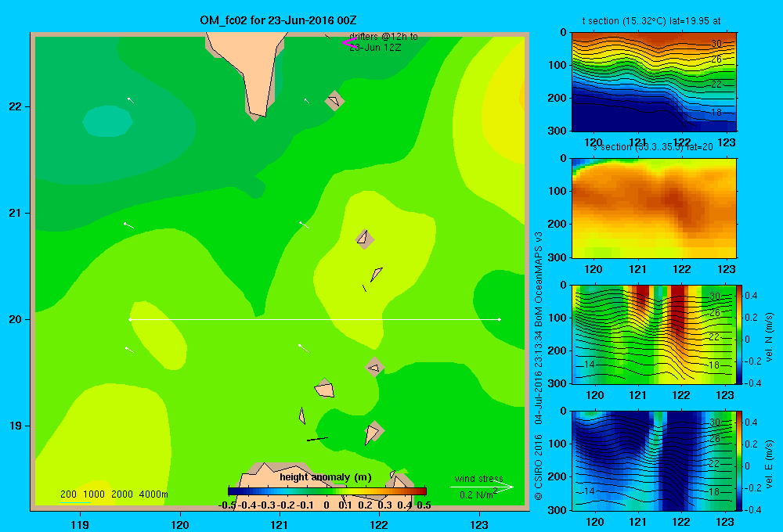Click the west endpoint diamond of the transect line
Image resolution: width=783 pixels, height=532 pixels.
(x=130, y=319)
